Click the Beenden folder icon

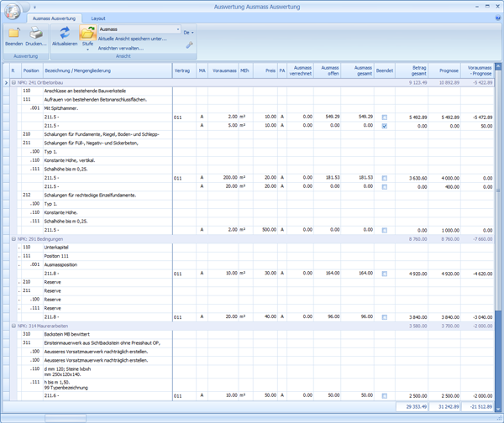tap(13, 33)
